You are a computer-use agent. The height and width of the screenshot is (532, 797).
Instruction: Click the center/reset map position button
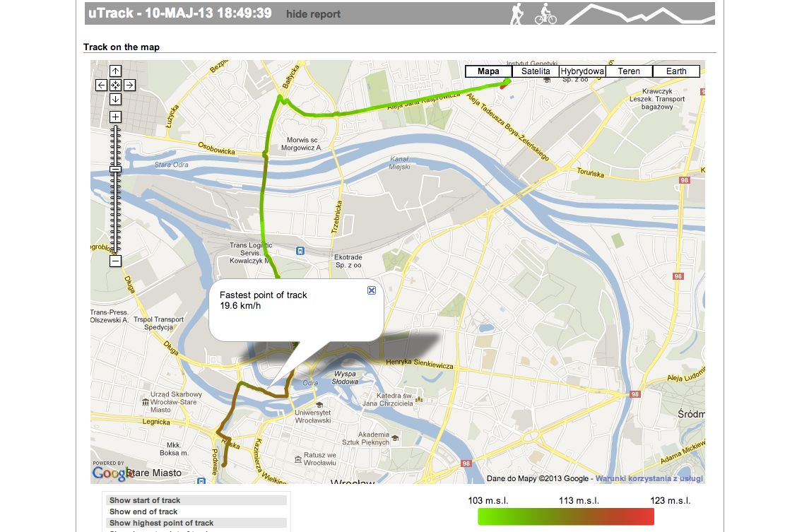[115, 85]
